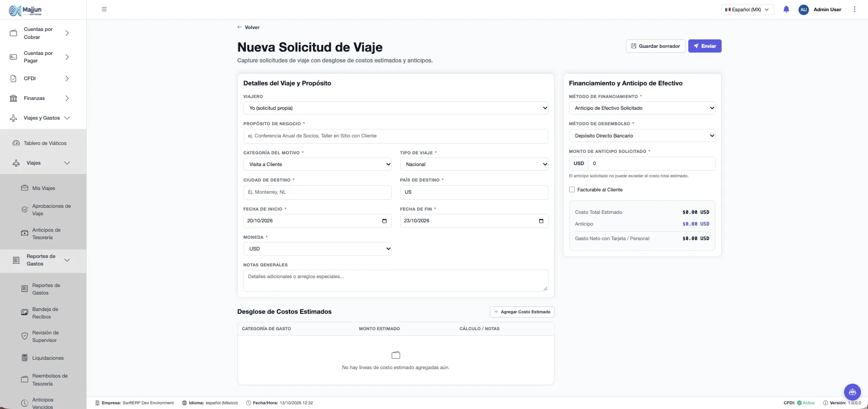Click the Ciudad de Destino input field

click(317, 192)
